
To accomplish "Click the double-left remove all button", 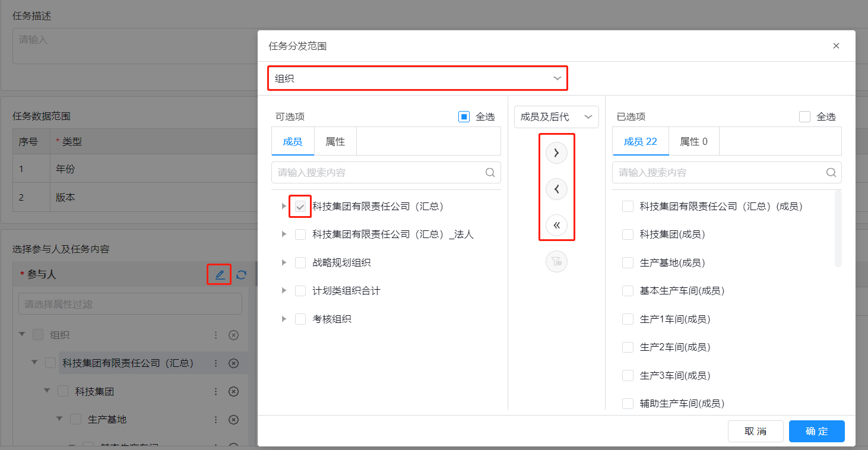I will [556, 226].
